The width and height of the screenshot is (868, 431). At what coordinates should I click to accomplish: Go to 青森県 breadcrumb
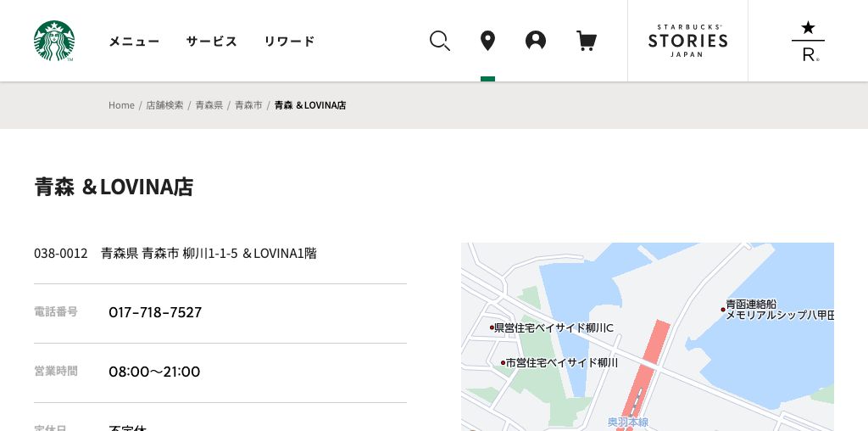tap(209, 105)
